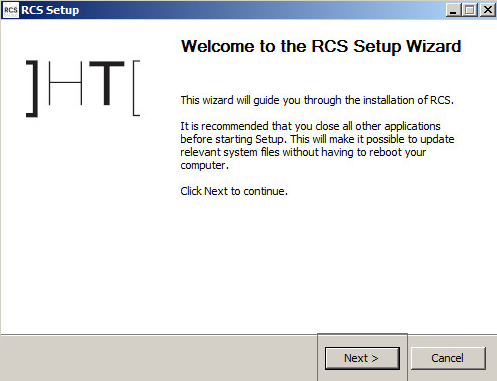
Task: Click the Next > button
Action: pyautogui.click(x=362, y=358)
